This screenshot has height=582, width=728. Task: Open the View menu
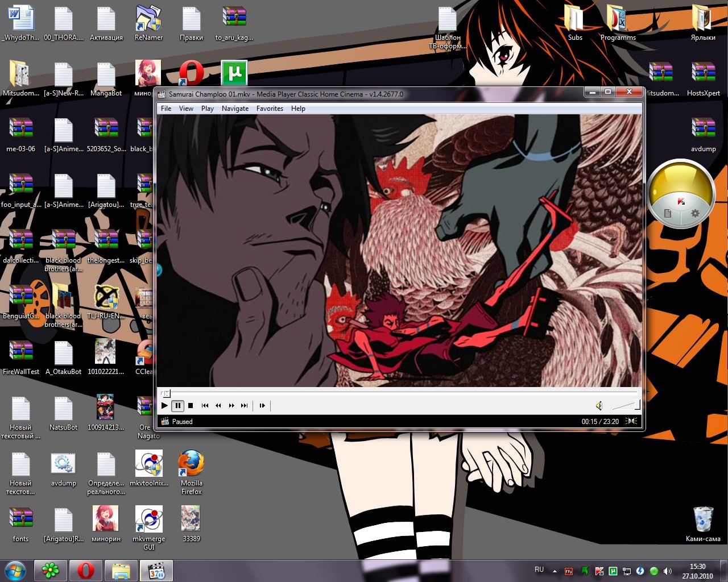pos(186,109)
